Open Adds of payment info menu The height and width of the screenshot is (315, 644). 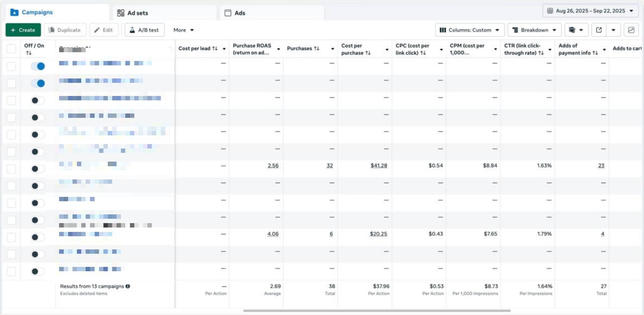click(604, 49)
